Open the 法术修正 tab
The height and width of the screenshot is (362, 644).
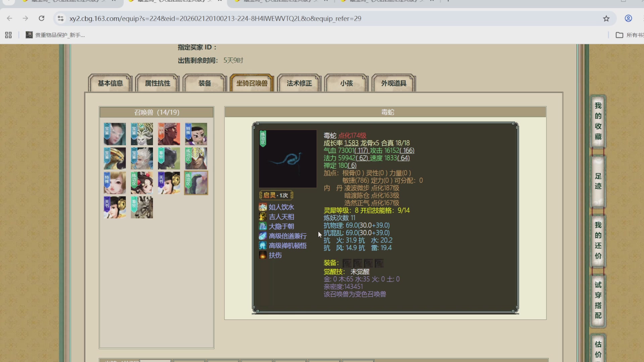(299, 83)
